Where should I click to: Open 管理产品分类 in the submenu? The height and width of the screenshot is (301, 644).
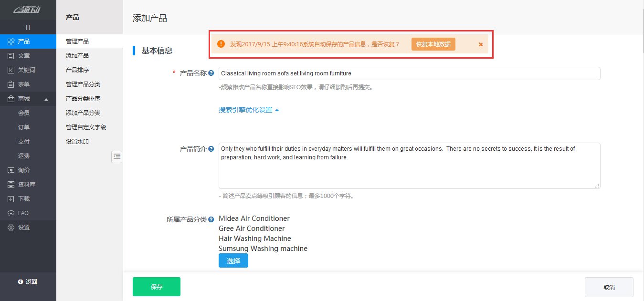pyautogui.click(x=83, y=84)
